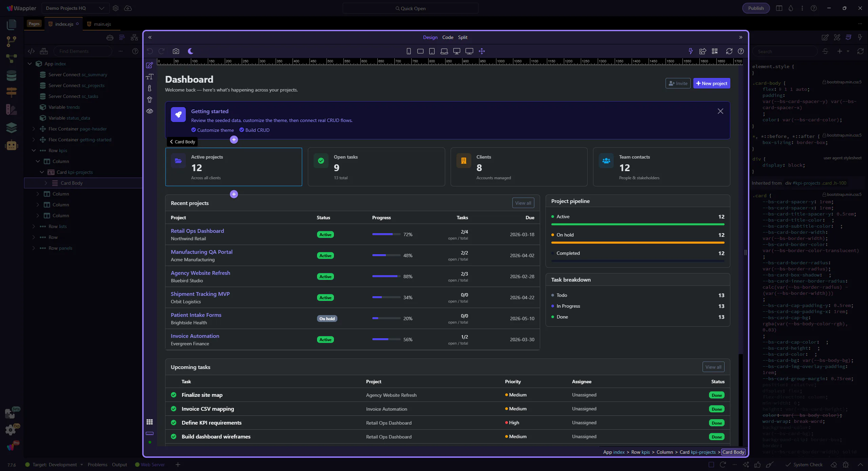Viewport: 868px width, 471px height.
Task: Click the camera screenshot icon in design toolbar
Action: tap(176, 51)
